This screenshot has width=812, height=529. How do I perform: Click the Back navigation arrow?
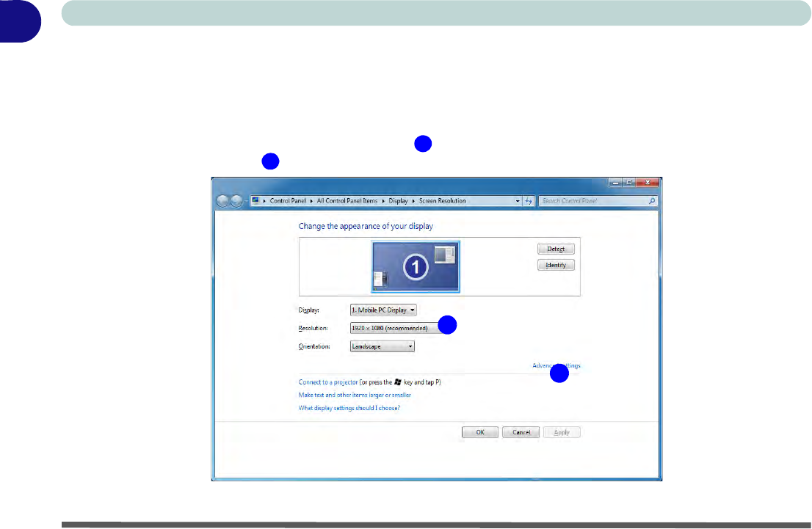coord(222,202)
